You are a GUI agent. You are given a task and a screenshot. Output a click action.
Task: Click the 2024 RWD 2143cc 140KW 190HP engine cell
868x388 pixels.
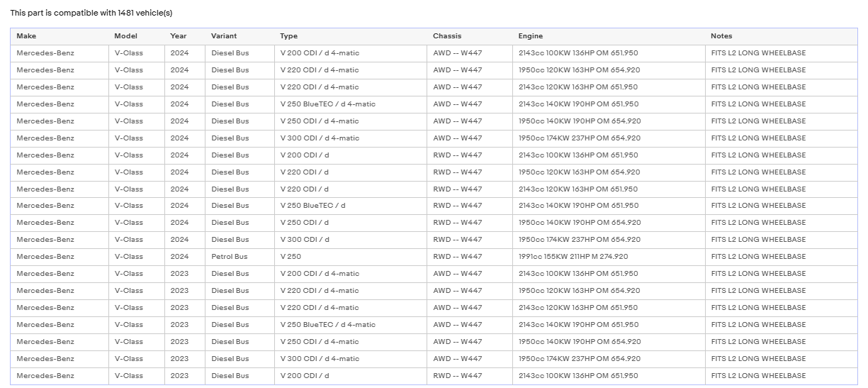coord(609,206)
